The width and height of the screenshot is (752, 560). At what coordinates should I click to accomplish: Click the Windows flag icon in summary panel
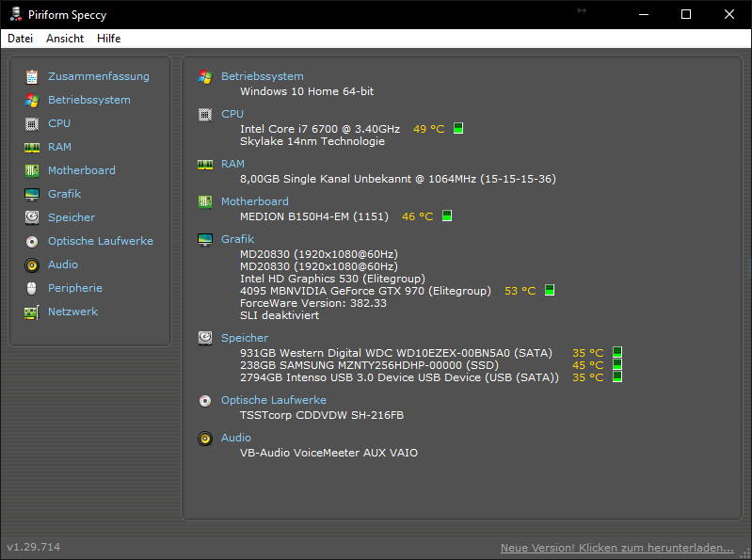(205, 77)
